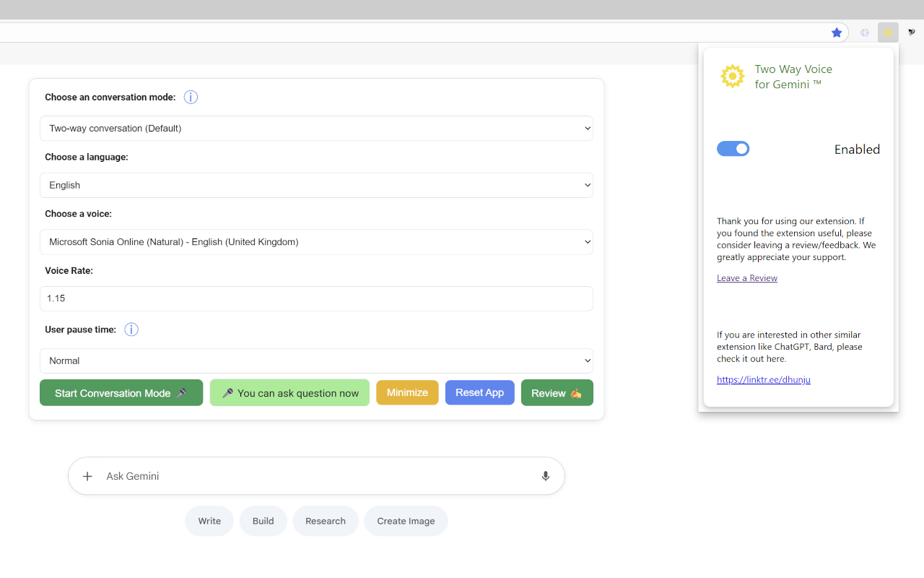Click the Voice Rate input field
The width and height of the screenshot is (924, 578).
click(316, 298)
